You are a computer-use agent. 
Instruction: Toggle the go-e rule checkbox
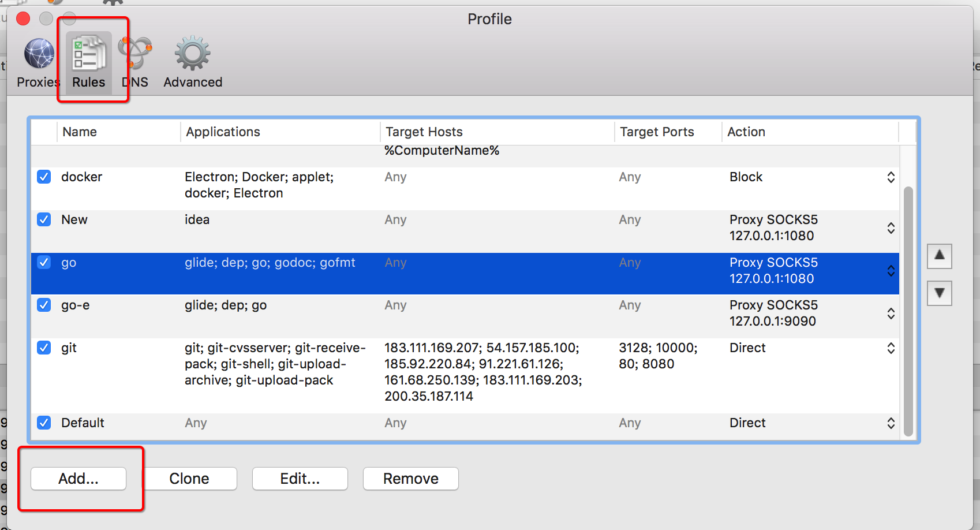[x=44, y=305]
